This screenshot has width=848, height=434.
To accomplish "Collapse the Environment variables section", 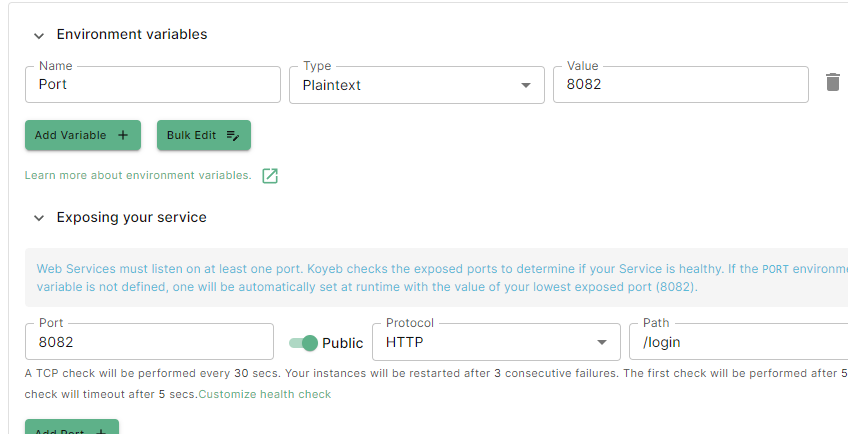I will tap(39, 35).
